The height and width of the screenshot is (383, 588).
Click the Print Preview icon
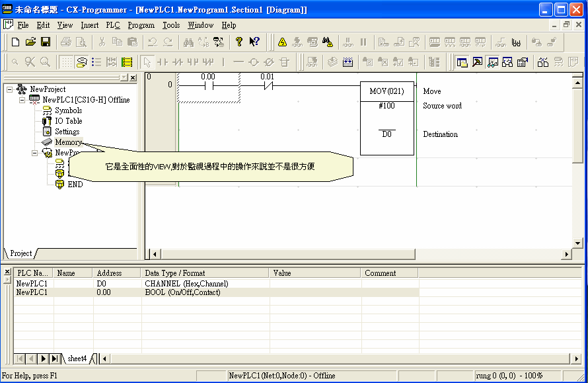(81, 42)
